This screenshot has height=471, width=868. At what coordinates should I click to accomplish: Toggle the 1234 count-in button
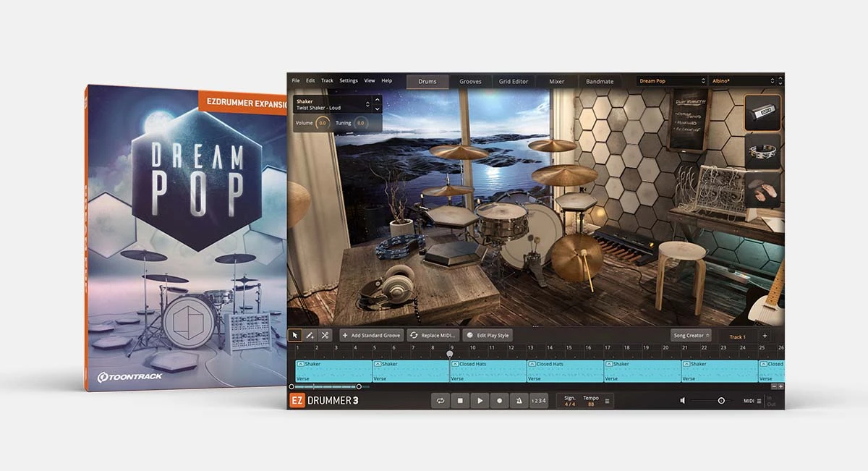point(539,400)
